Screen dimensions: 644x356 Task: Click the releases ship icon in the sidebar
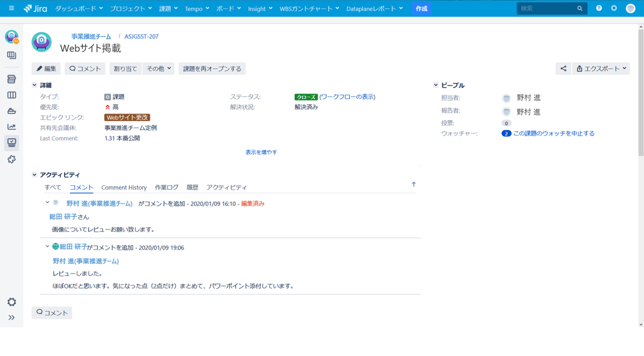[x=12, y=111]
